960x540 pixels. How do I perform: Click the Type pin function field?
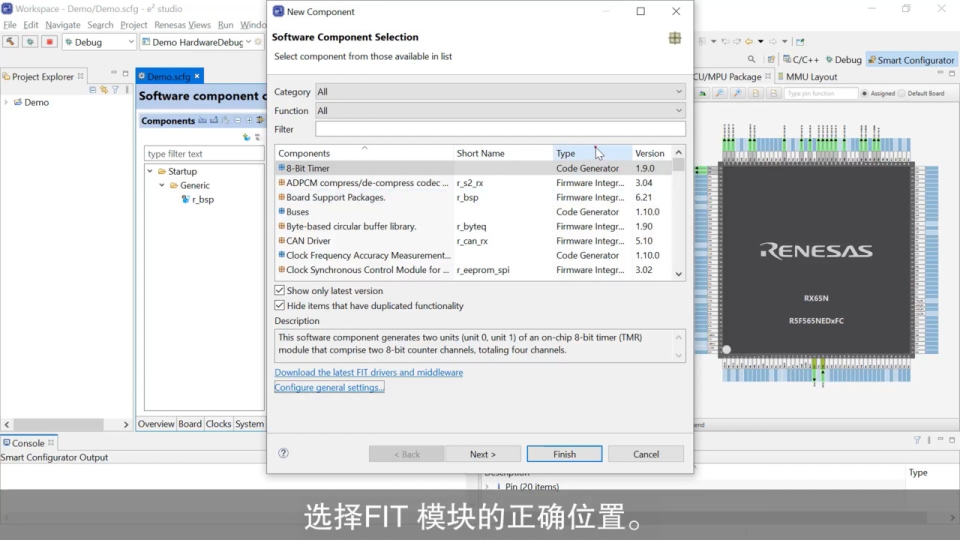coord(820,94)
